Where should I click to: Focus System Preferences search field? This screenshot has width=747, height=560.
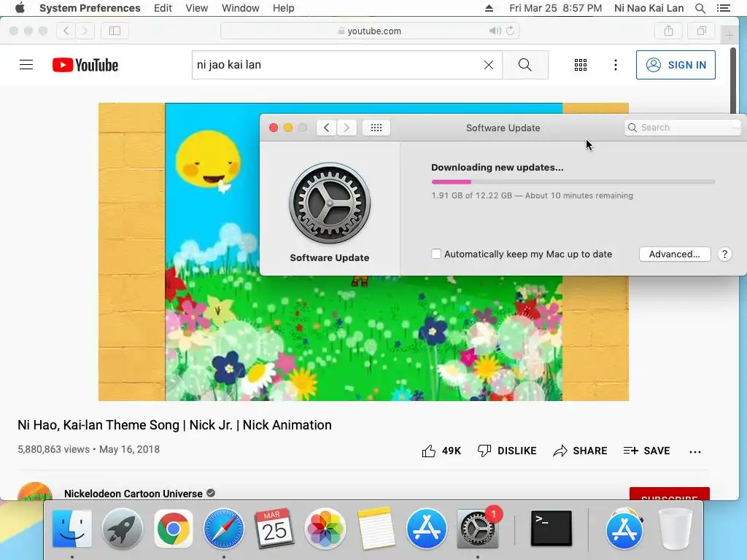684,128
